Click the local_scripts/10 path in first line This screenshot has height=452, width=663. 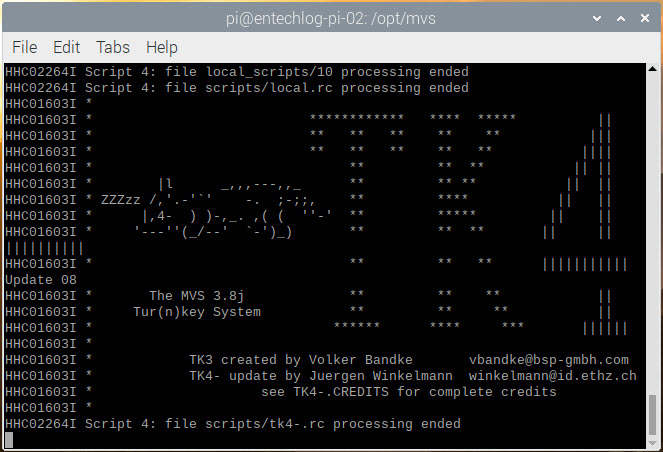(x=269, y=72)
